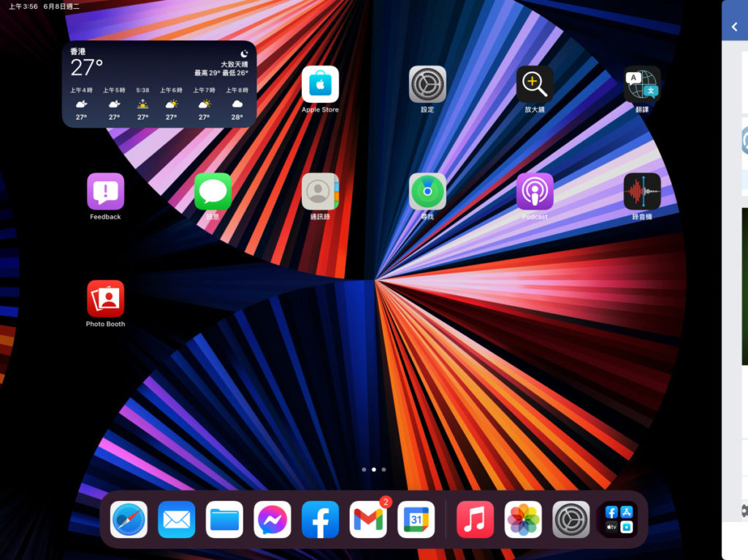Image resolution: width=748 pixels, height=560 pixels.
Task: Launch Messenger from the dock
Action: tap(272, 519)
